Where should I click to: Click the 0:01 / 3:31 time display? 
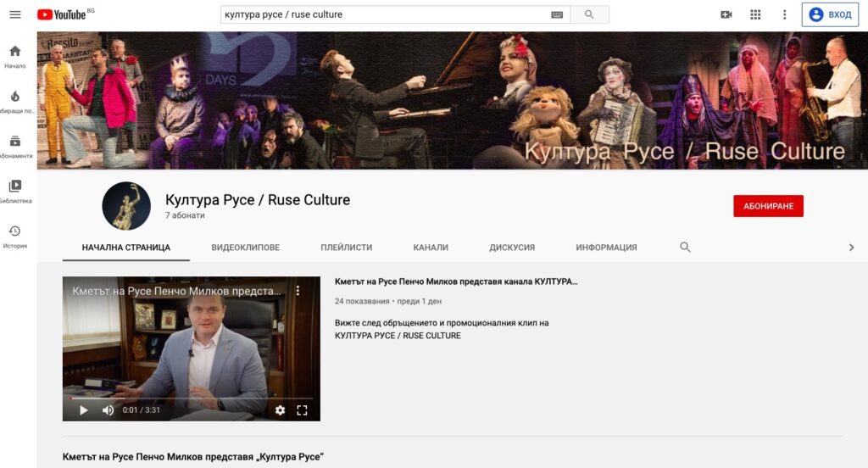[x=142, y=410]
